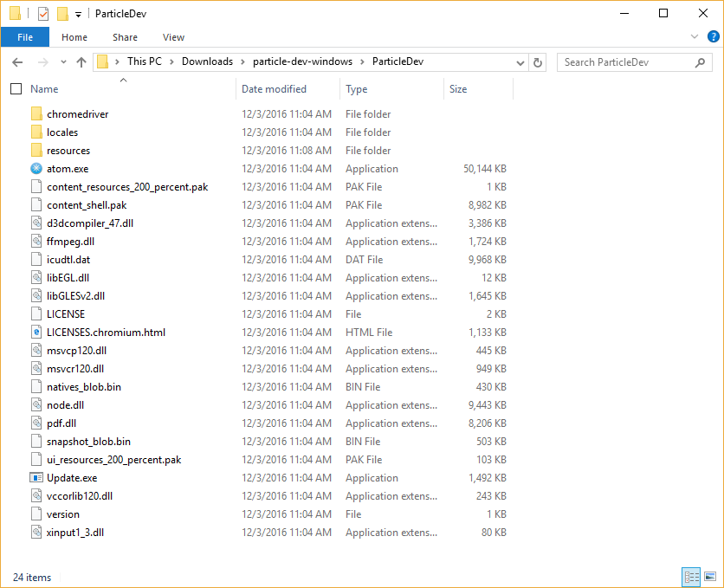Open the address bar history dropdown
This screenshot has width=724, height=588.
click(520, 62)
